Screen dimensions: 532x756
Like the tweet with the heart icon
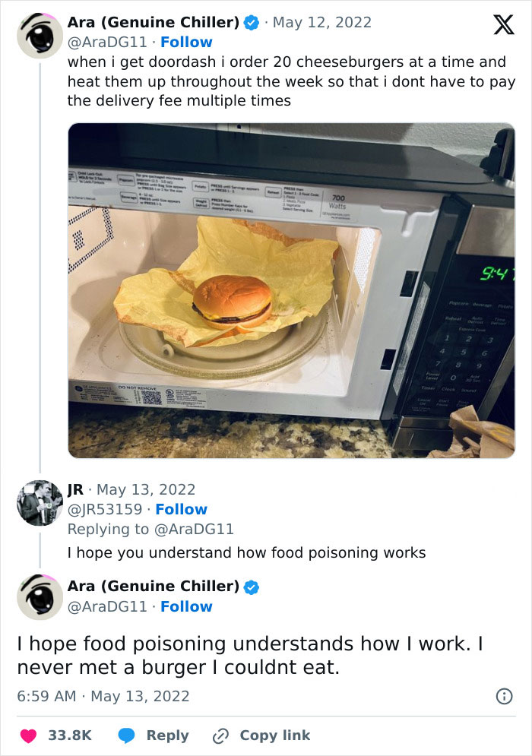tap(28, 735)
